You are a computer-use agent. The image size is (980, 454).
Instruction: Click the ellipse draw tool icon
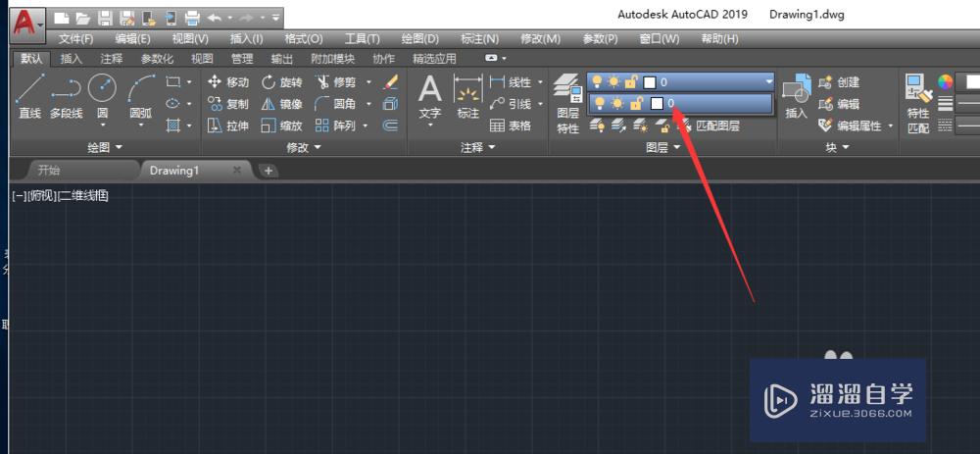[173, 104]
